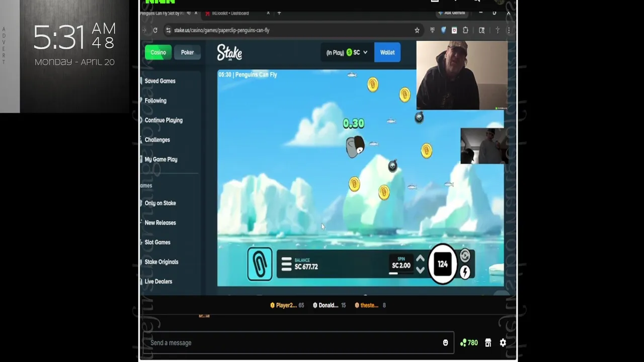Viewport: 644px width, 362px height.
Task: Open the autoplay circular-arrow icon
Action: tap(465, 256)
